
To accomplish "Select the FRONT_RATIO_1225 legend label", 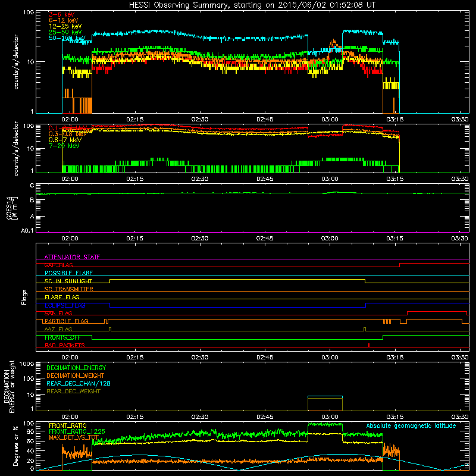I will coord(77,431).
